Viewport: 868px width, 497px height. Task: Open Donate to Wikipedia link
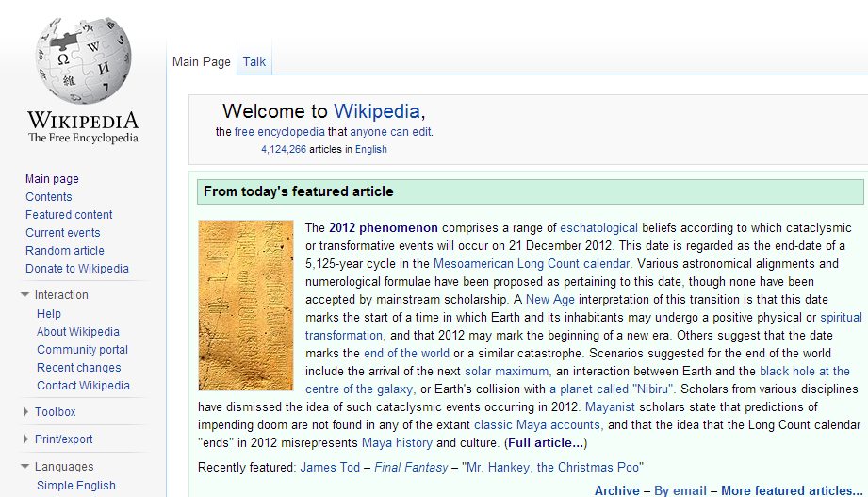pos(77,269)
